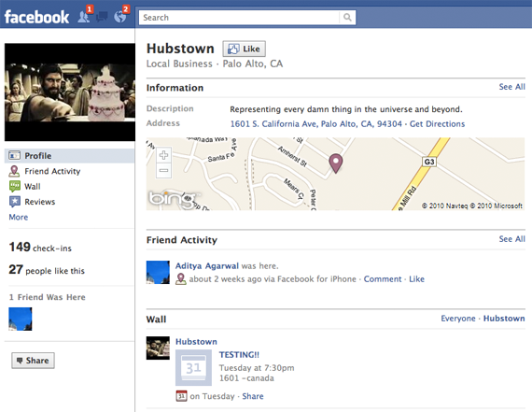Open the Hubstown profile picture
The width and height of the screenshot is (532, 412).
pyautogui.click(x=70, y=92)
